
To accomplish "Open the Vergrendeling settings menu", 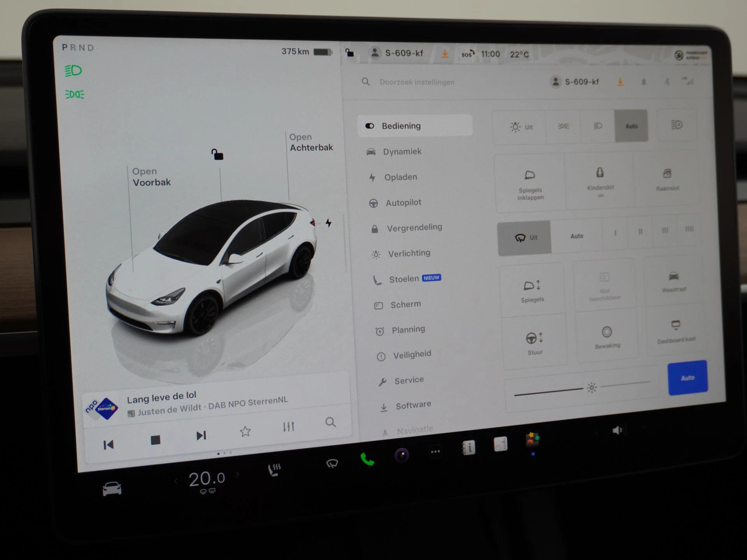I will tap(407, 228).
